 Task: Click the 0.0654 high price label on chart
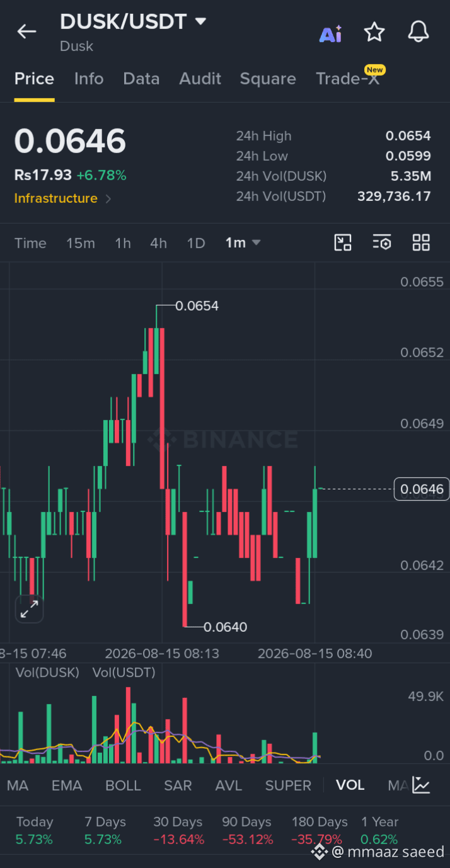(197, 306)
